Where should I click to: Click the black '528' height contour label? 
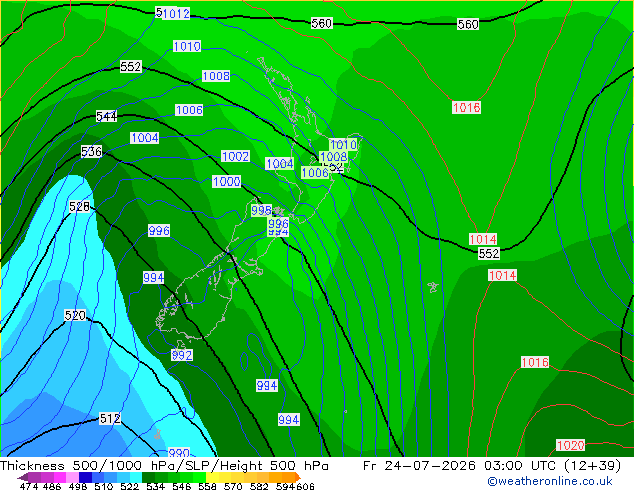click(x=79, y=207)
